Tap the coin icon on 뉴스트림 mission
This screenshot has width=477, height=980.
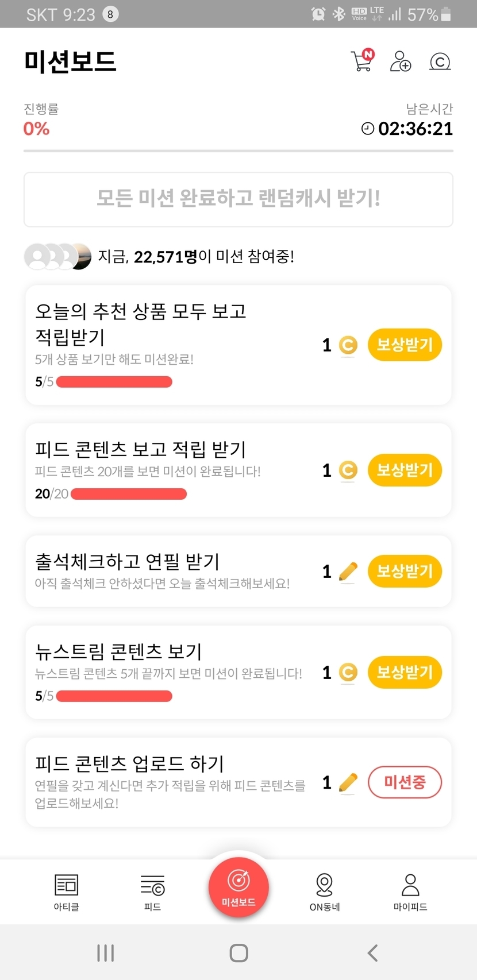[348, 672]
